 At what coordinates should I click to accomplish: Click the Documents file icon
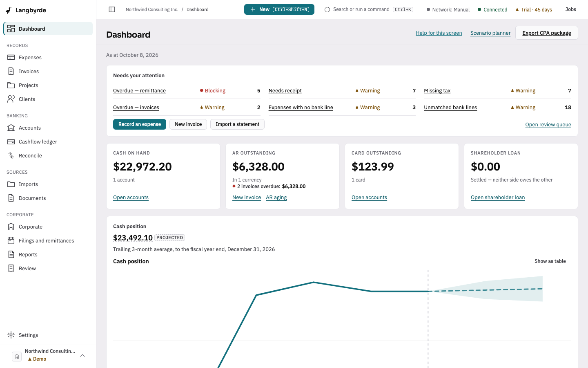point(11,198)
